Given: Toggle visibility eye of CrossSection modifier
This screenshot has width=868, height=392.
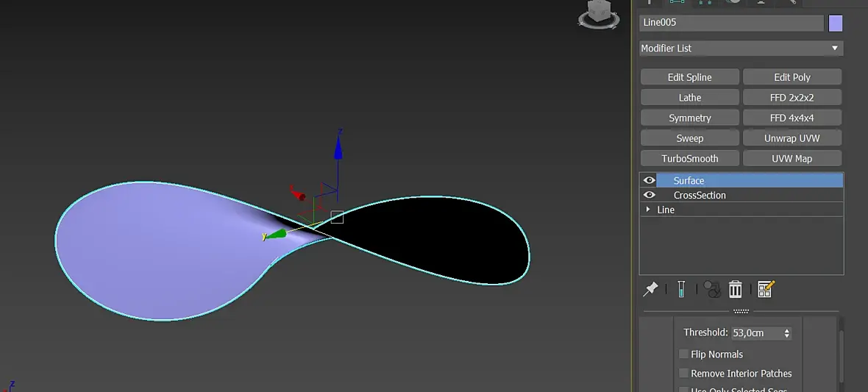Looking at the screenshot, I should click(649, 195).
